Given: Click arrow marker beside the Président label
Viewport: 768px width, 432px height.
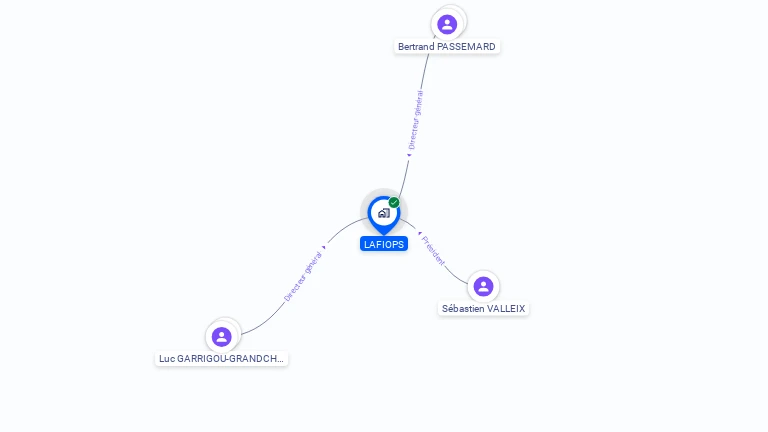Looking at the screenshot, I should tap(420, 234).
